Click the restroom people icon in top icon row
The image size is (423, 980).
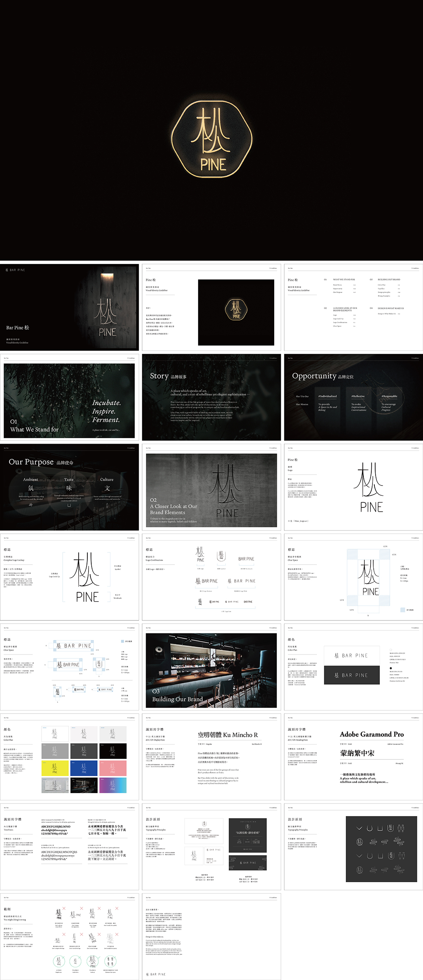point(400,828)
